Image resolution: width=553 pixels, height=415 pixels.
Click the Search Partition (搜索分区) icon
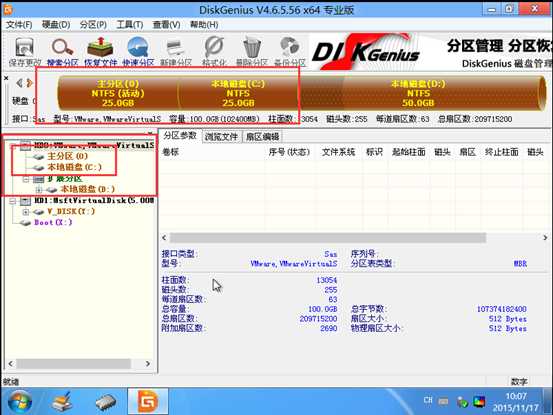tap(62, 51)
